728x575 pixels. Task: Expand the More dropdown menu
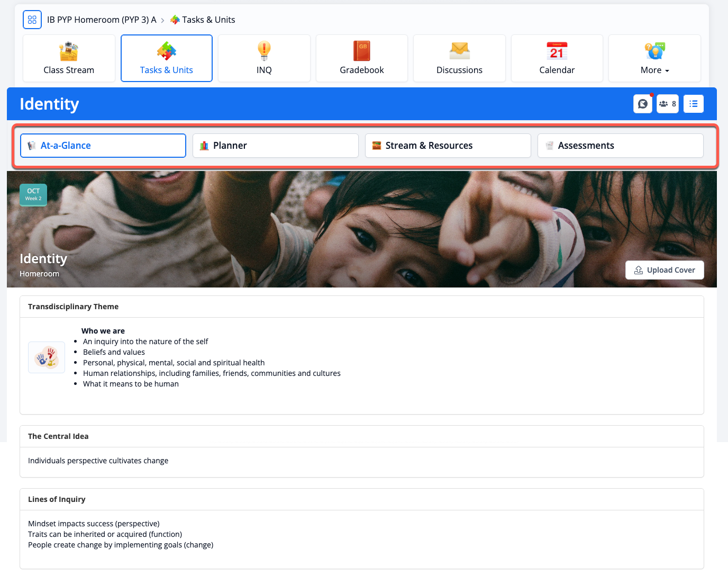point(654,58)
